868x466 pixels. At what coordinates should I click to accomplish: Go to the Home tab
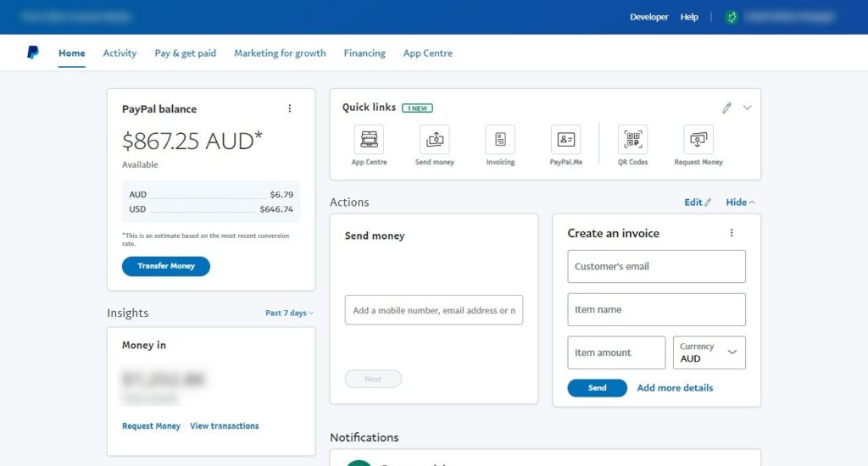(x=72, y=53)
